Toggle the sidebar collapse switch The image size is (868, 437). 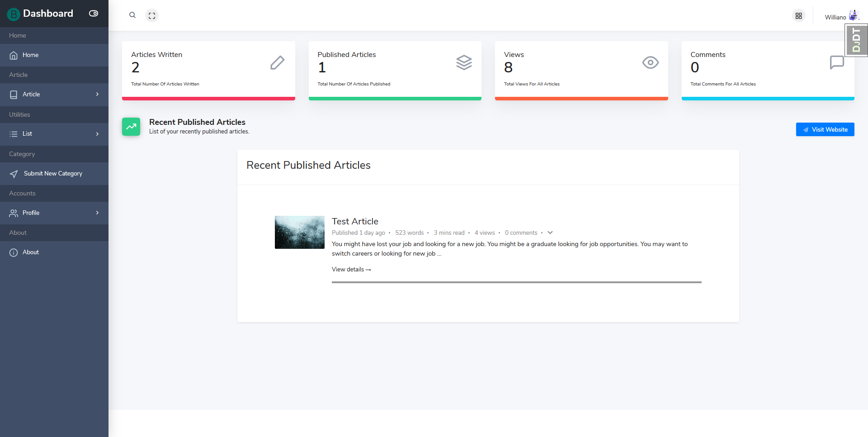click(x=94, y=14)
